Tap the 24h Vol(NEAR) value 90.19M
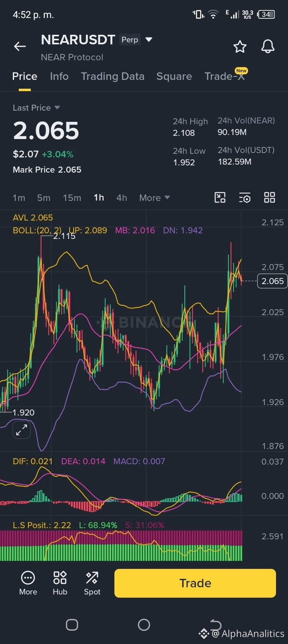Screen dimensions: 288x644 pos(232,132)
